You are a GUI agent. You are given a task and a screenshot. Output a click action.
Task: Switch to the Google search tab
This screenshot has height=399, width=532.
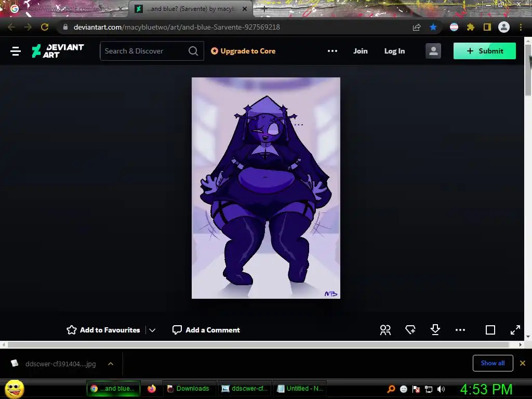64,9
